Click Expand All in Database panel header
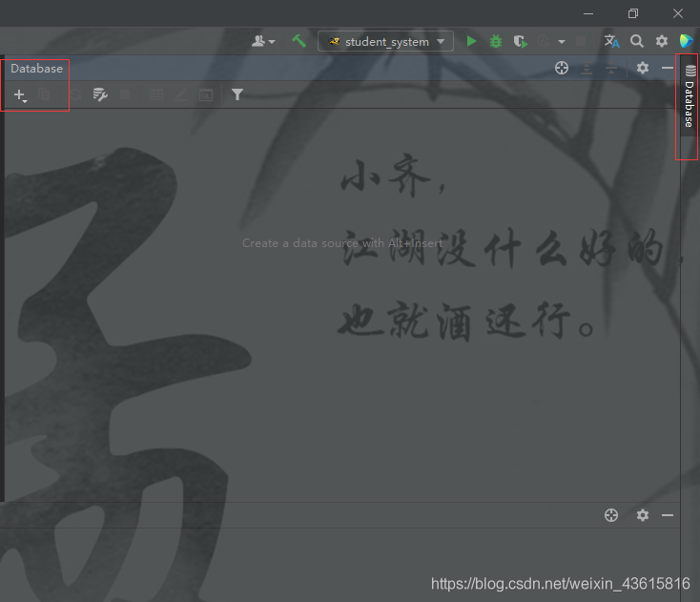The width and height of the screenshot is (700, 602). [587, 69]
